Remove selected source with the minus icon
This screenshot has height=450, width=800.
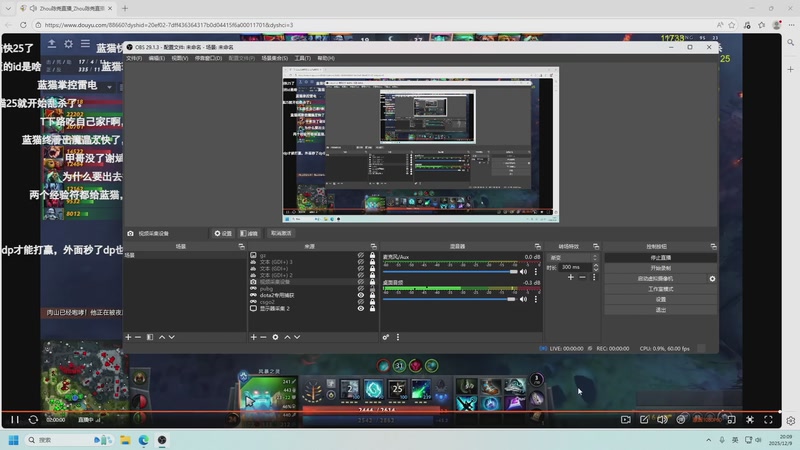[263, 337]
